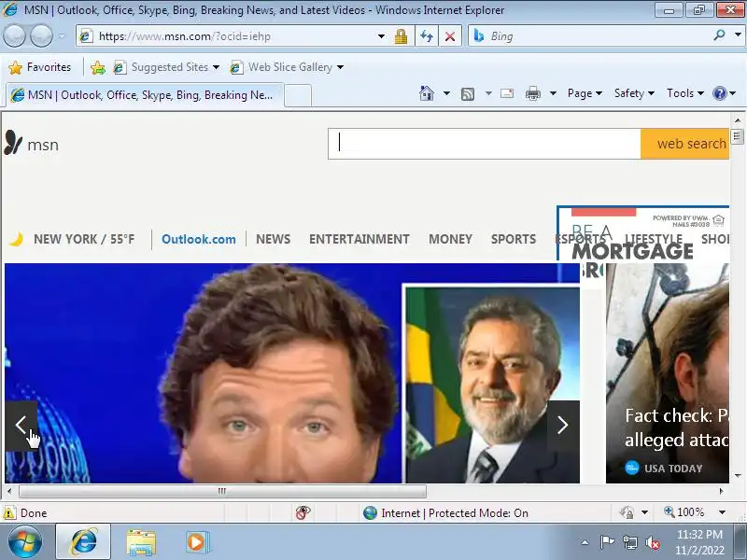Screen dimensions: 747x560
Task: Open New York weather link
Action: click(72, 239)
